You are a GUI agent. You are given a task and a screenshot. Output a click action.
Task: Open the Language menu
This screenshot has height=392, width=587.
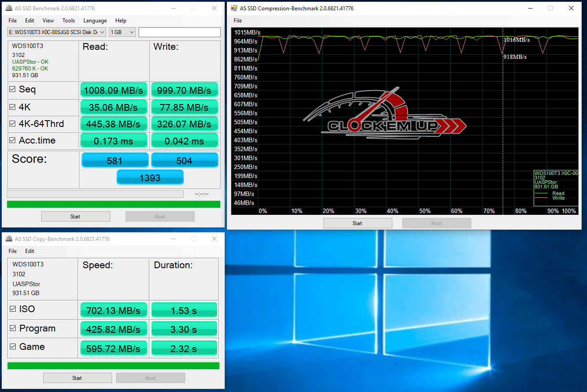pyautogui.click(x=95, y=21)
